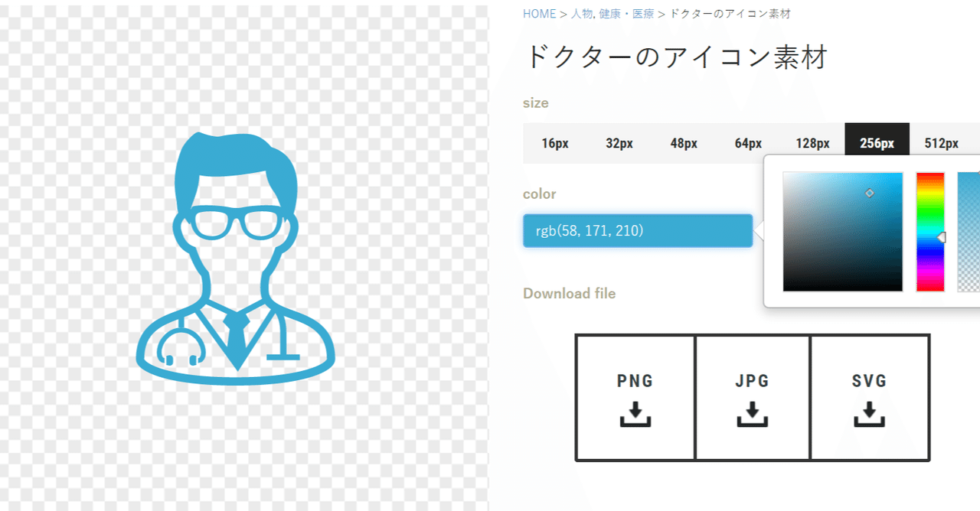This screenshot has height=511, width=980.
Task: Go to 健康・医療 category link
Action: [626, 14]
